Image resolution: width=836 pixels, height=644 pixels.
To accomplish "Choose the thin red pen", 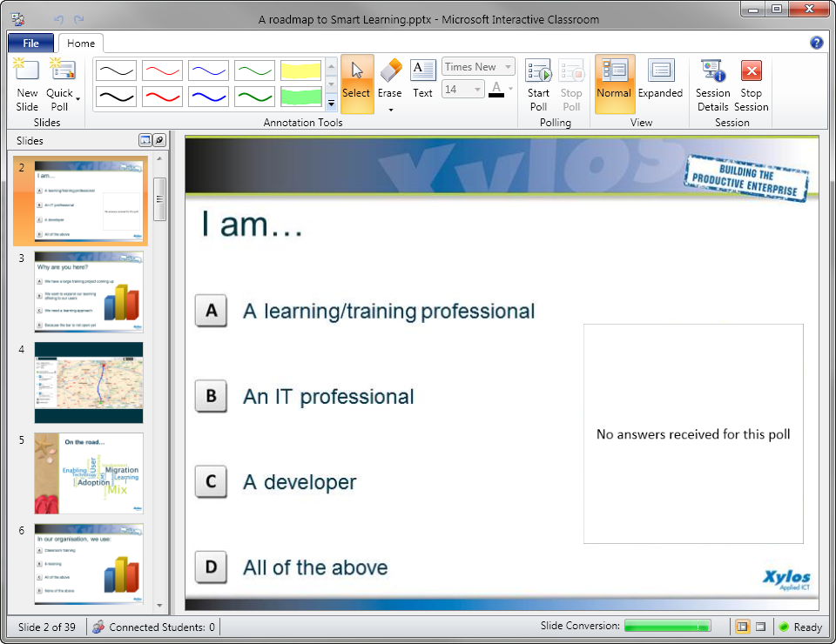I will (162, 70).
